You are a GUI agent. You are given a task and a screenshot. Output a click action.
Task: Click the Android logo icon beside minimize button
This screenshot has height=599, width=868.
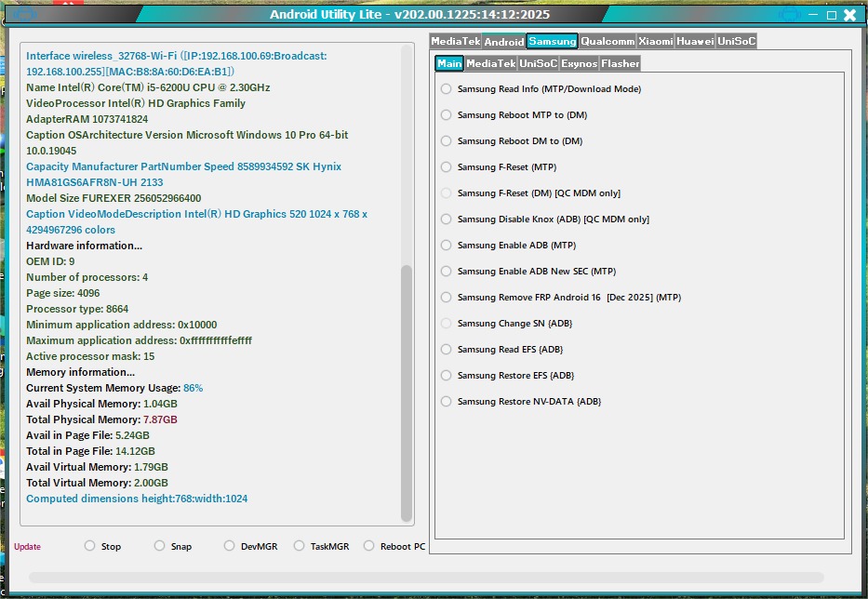pos(788,14)
